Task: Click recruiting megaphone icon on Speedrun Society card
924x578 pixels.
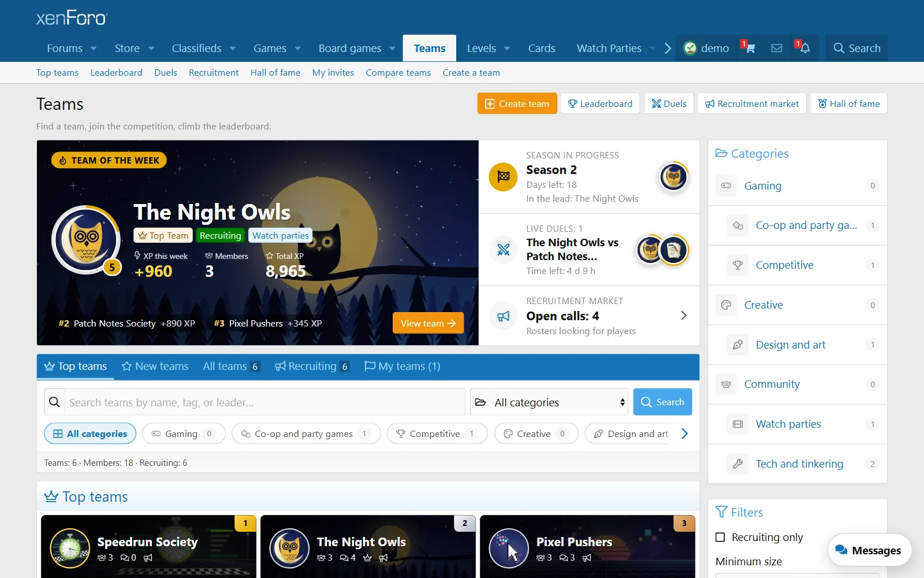Action: (x=148, y=558)
